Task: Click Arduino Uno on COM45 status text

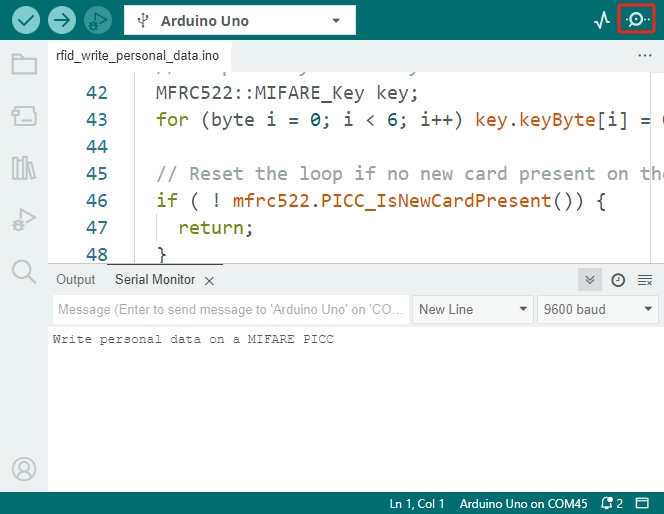Action: (523, 503)
